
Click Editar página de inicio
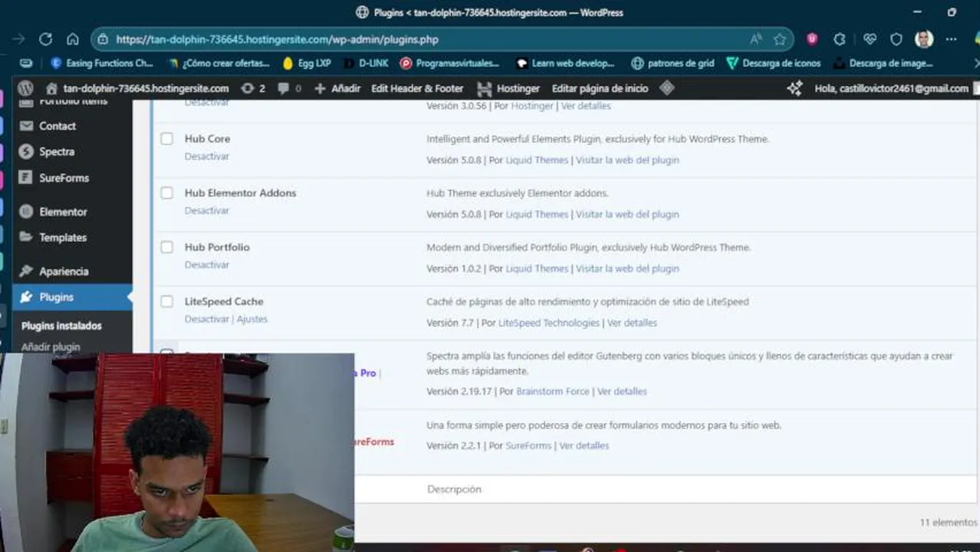[600, 88]
